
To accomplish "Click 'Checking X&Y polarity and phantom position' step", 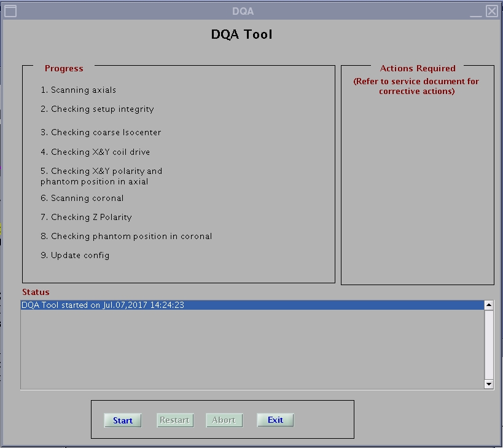I will click(x=101, y=176).
